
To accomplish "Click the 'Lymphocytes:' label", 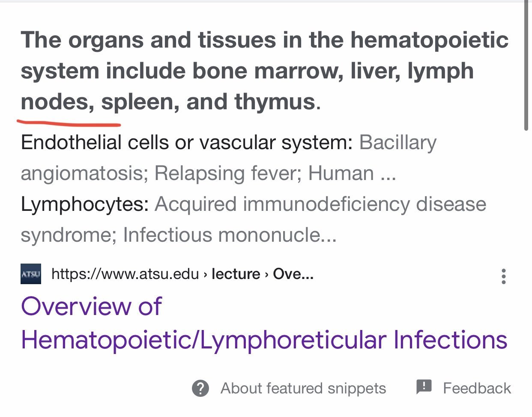I will (x=85, y=204).
